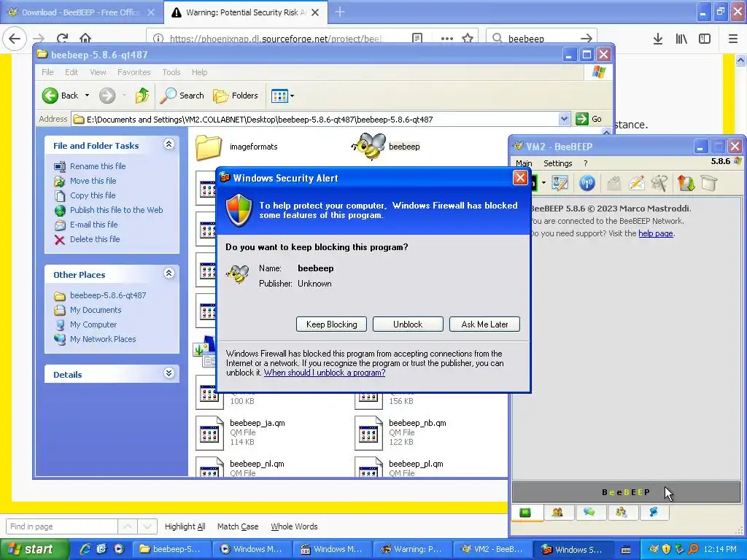Collapse the Other Places panel
The image size is (747, 560).
click(x=169, y=273)
